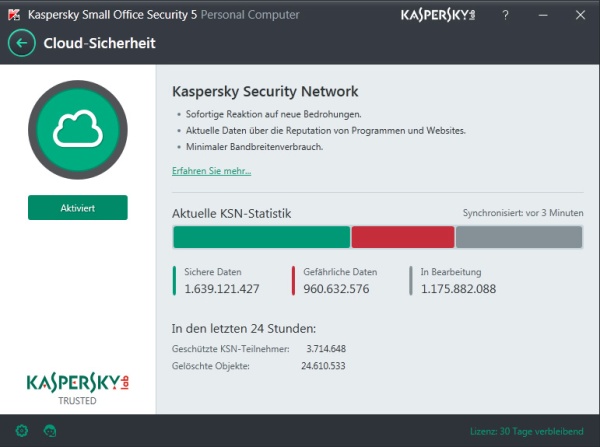Click the In Bearbeitung label
This screenshot has height=447, width=600.
451,272
